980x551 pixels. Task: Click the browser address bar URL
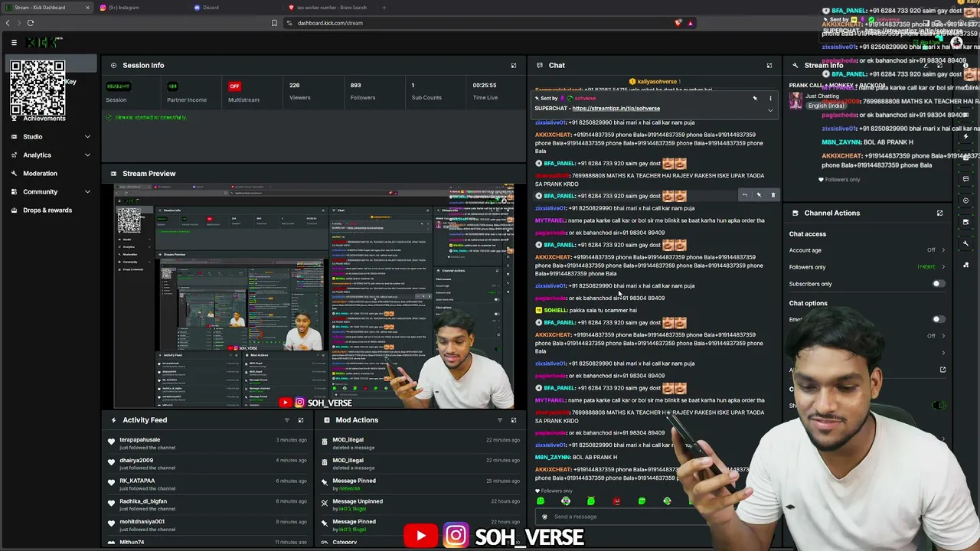click(x=330, y=23)
